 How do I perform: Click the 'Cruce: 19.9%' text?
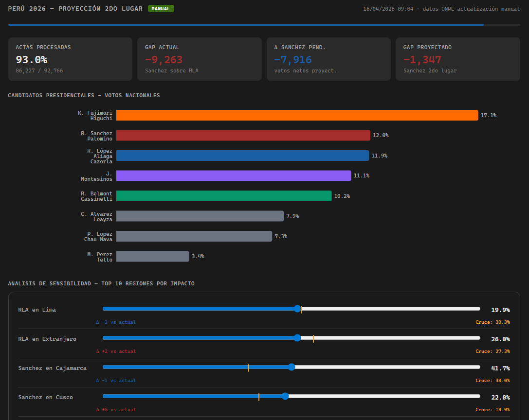click(493, 410)
